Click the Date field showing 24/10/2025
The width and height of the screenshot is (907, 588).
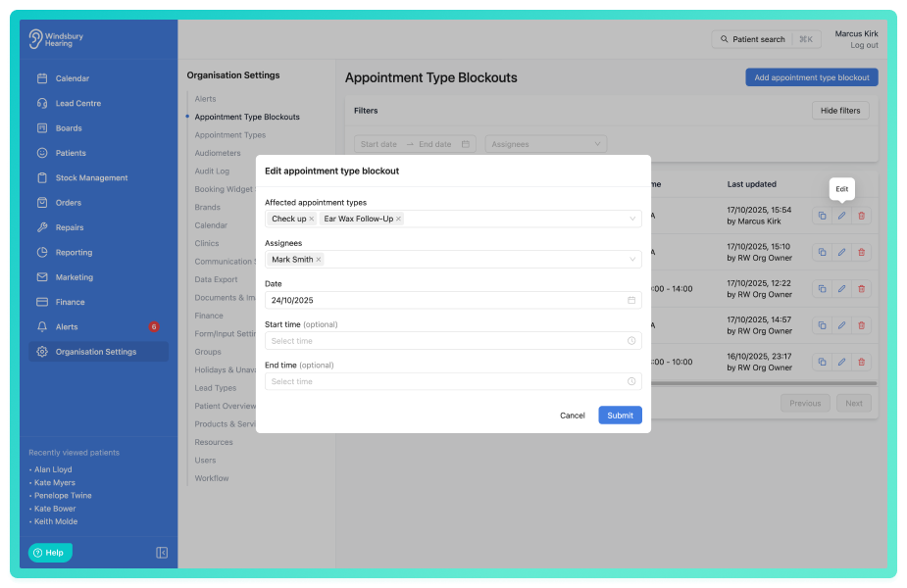point(453,300)
